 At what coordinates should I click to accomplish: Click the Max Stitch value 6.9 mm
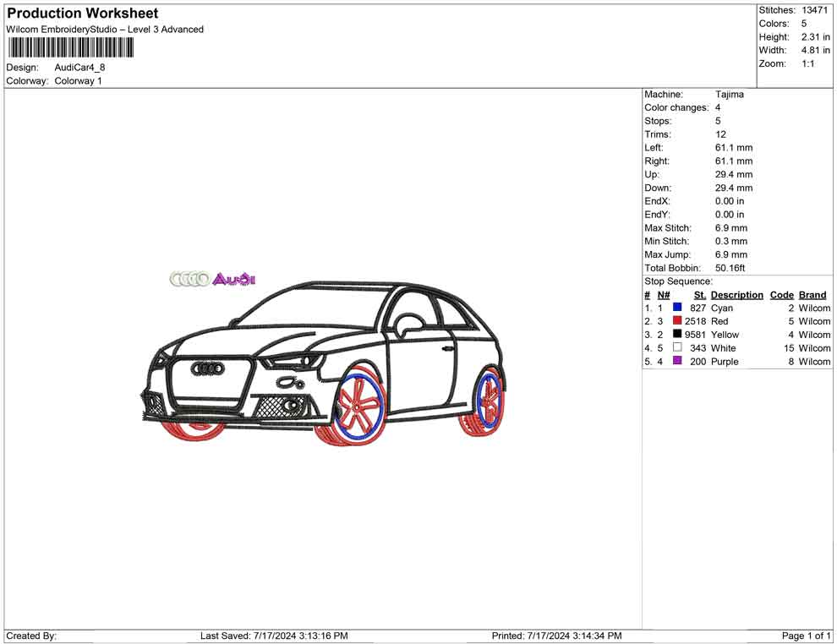coord(731,228)
